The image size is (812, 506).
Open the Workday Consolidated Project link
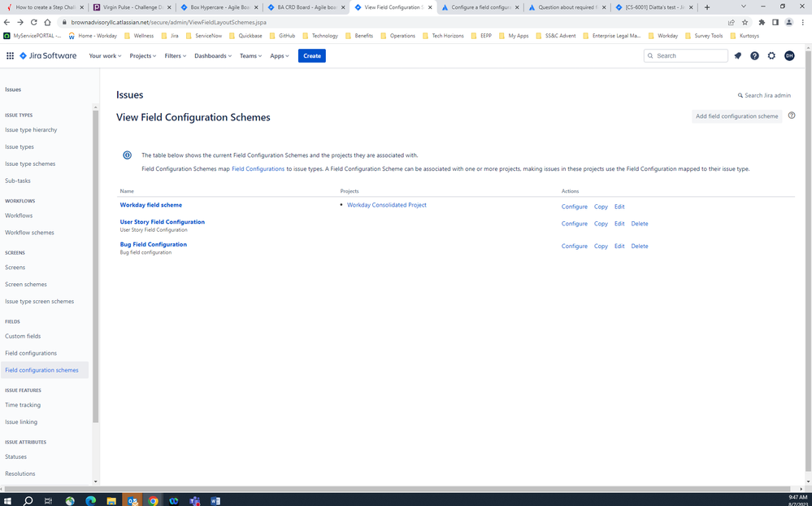click(386, 205)
